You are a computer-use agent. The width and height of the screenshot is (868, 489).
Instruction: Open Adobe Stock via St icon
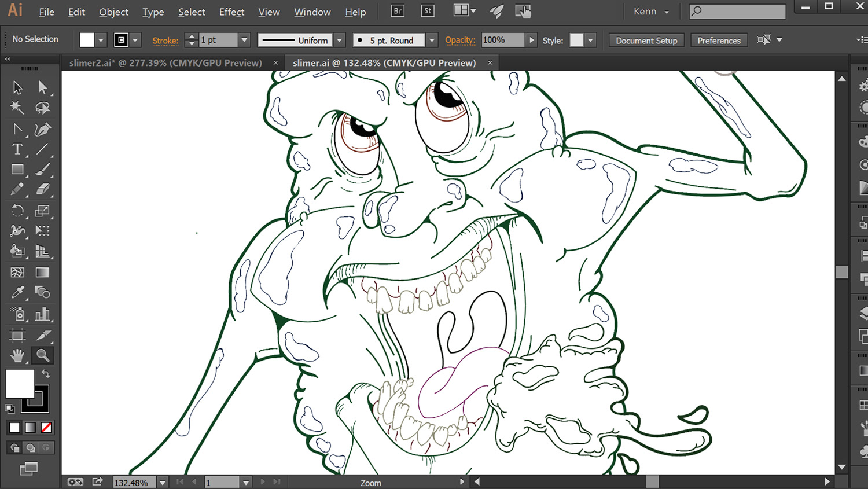(x=428, y=11)
